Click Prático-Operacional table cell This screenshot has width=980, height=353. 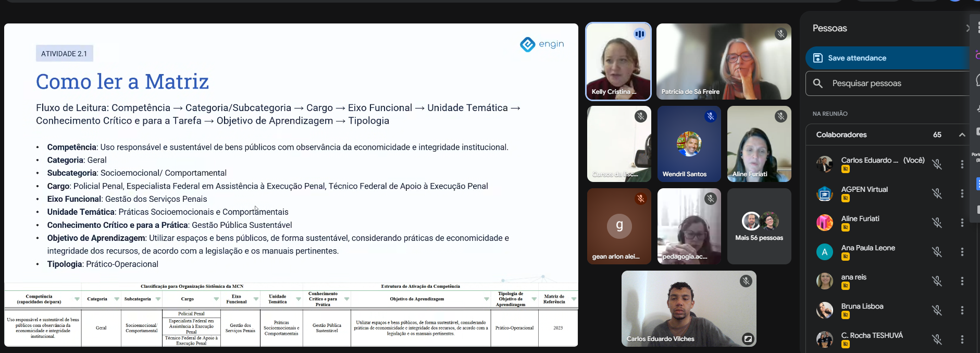(514, 328)
